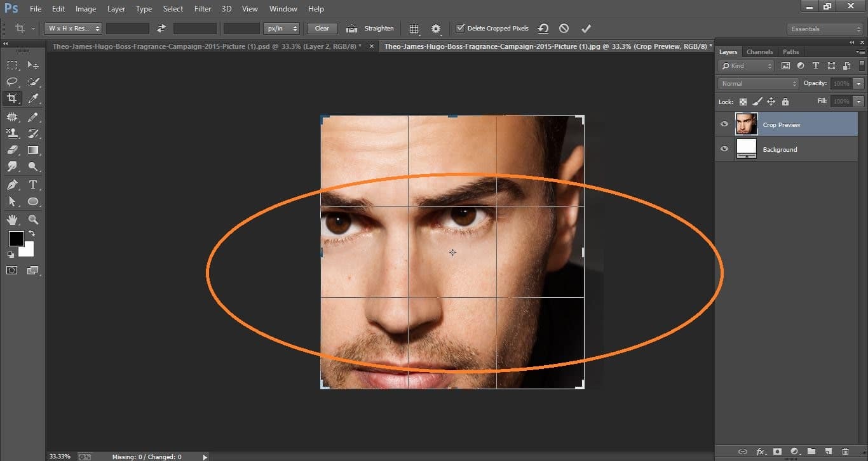The image size is (868, 461).
Task: Click the Clear button in the options bar
Action: pyautogui.click(x=322, y=28)
